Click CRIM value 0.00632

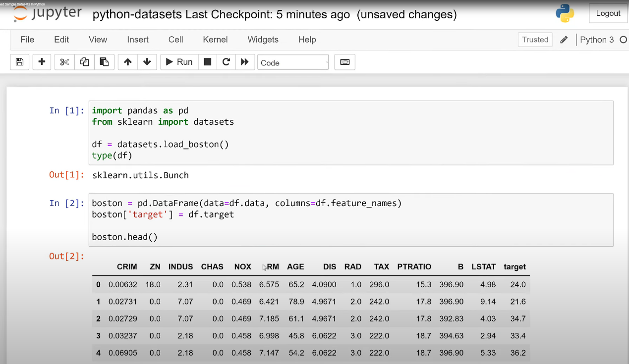pyautogui.click(x=123, y=284)
